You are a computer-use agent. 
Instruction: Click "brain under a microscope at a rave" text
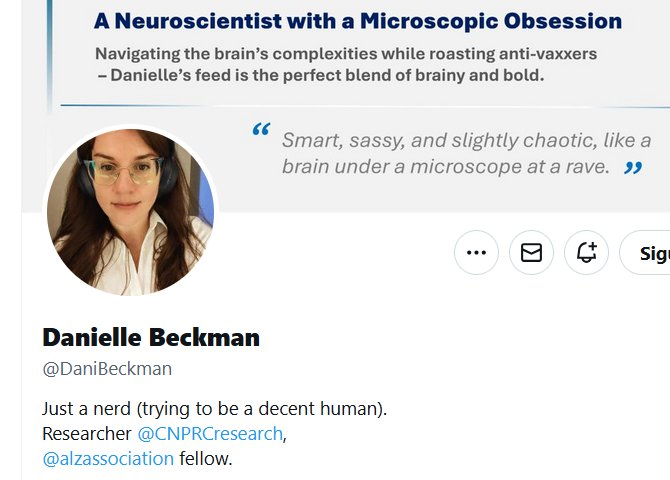click(445, 166)
